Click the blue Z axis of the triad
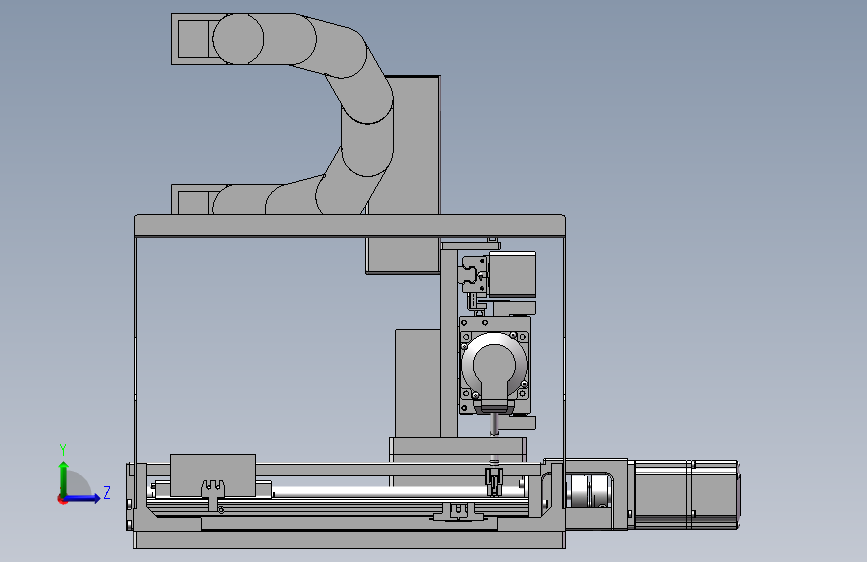The width and height of the screenshot is (867, 562). [x=83, y=498]
